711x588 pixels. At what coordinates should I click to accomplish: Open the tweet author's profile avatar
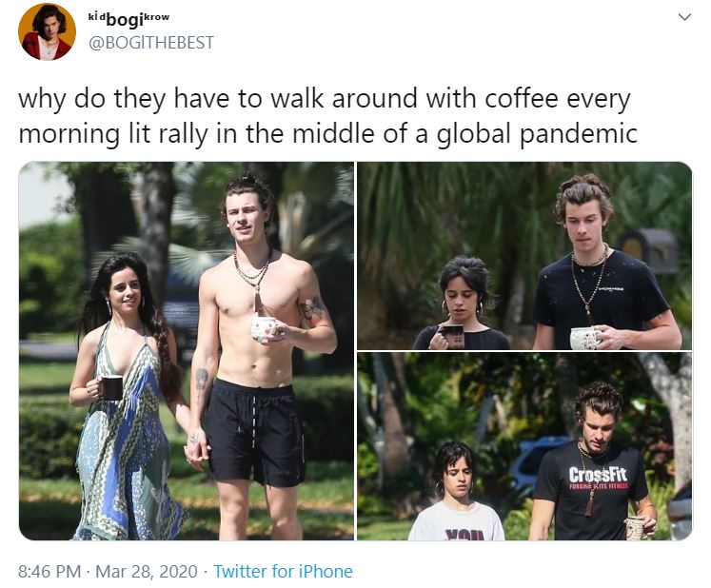pos(47,32)
